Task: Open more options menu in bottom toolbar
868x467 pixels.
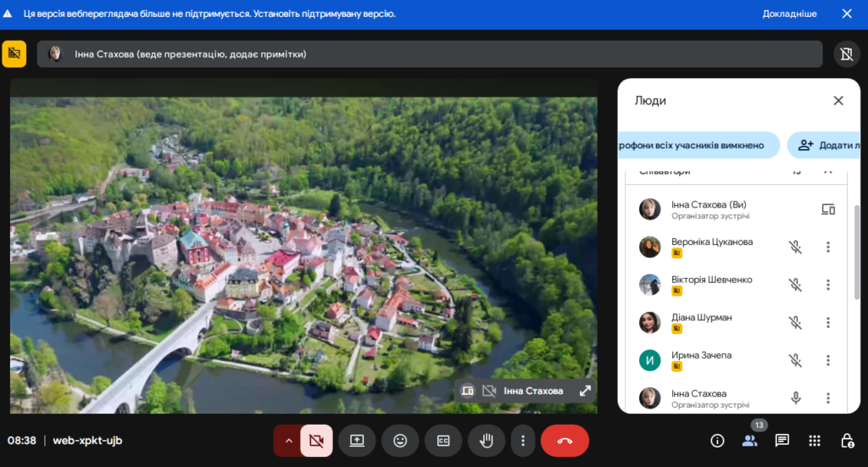Action: (523, 441)
